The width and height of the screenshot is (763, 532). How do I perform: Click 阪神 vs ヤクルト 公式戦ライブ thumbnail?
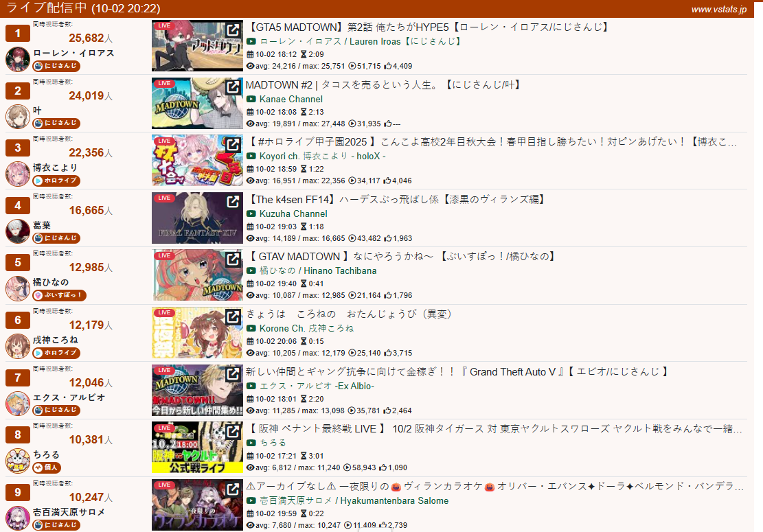197,448
